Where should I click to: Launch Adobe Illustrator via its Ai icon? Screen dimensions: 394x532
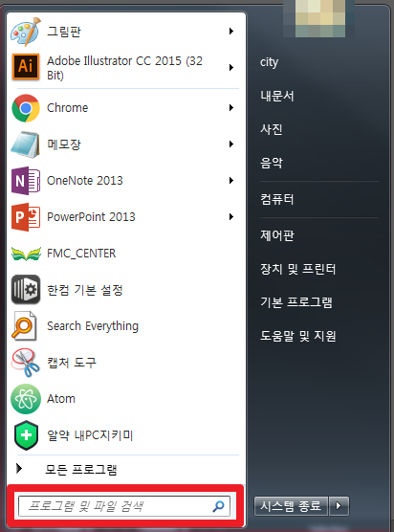coord(26,67)
